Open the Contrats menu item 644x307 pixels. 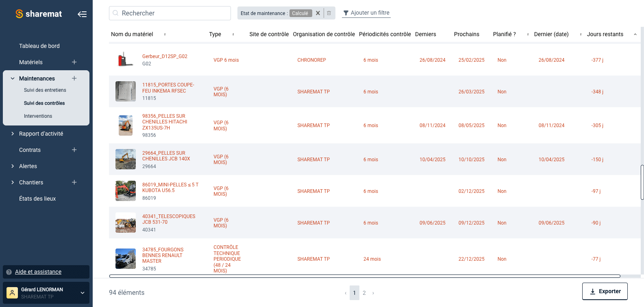click(30, 150)
